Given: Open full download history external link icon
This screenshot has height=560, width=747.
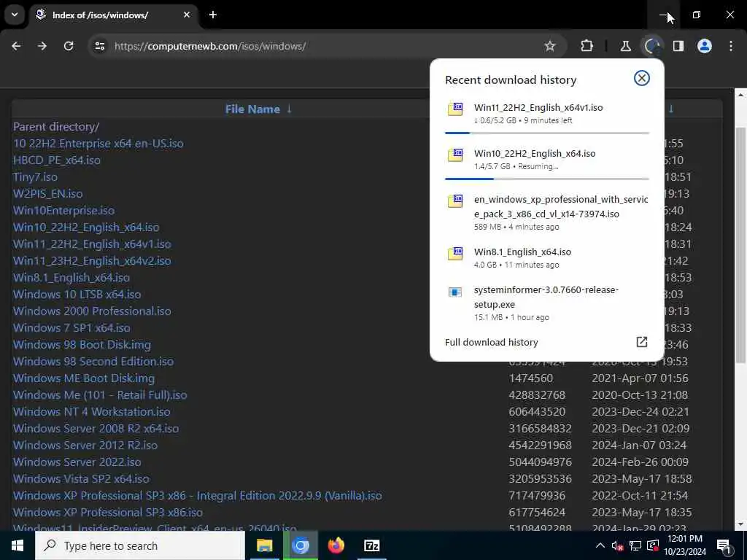Looking at the screenshot, I should [x=642, y=342].
